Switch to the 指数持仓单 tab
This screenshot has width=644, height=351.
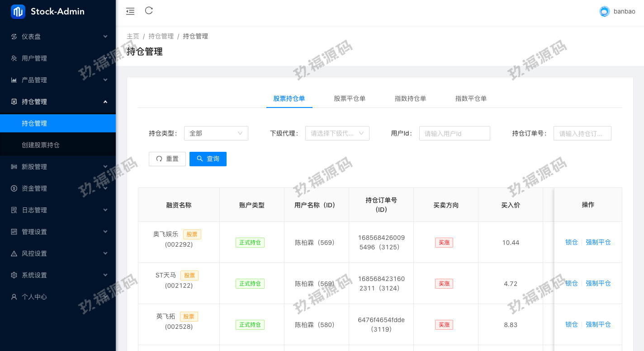click(410, 98)
